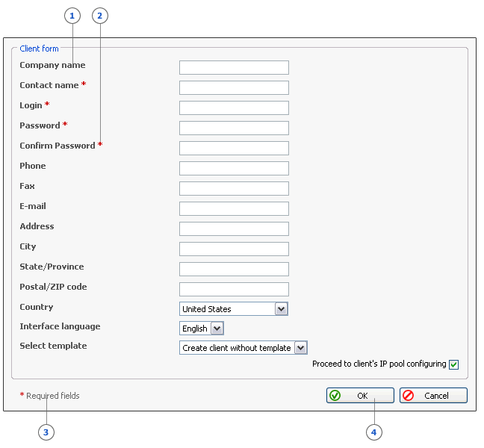This screenshot has height=448, width=484.
Task: Focus the Company name field
Action: (x=234, y=68)
